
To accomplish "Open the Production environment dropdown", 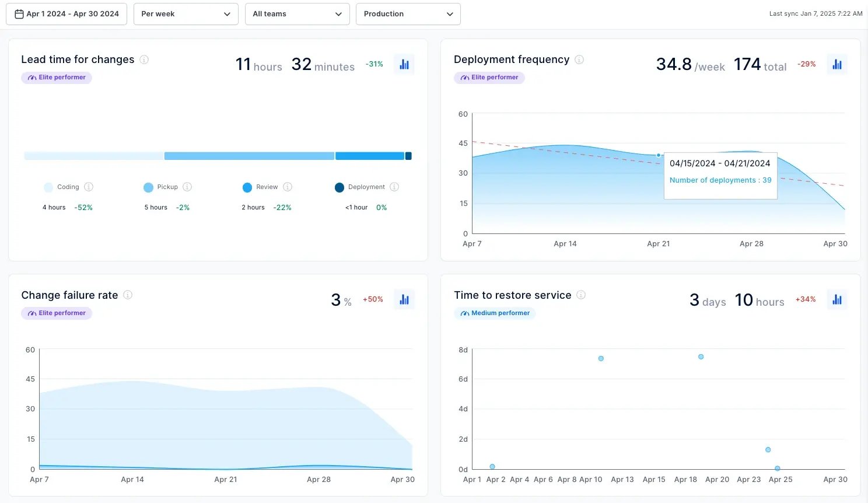I will [x=408, y=13].
